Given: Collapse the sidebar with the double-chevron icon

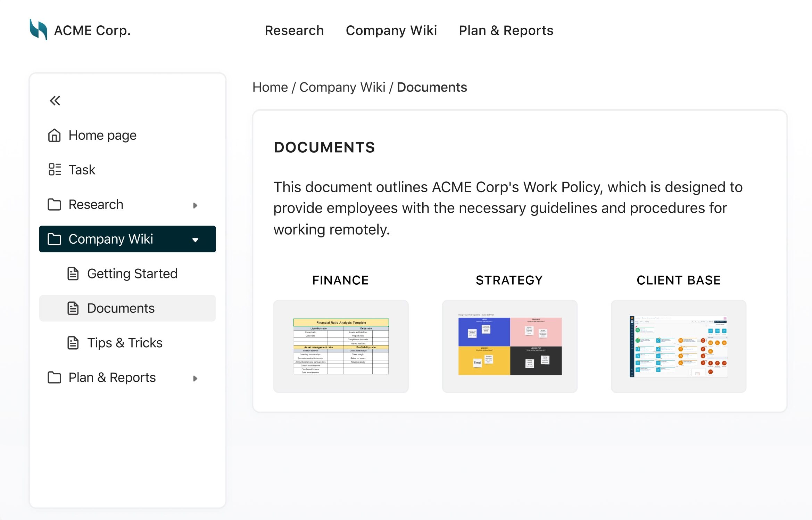Looking at the screenshot, I should coord(55,101).
